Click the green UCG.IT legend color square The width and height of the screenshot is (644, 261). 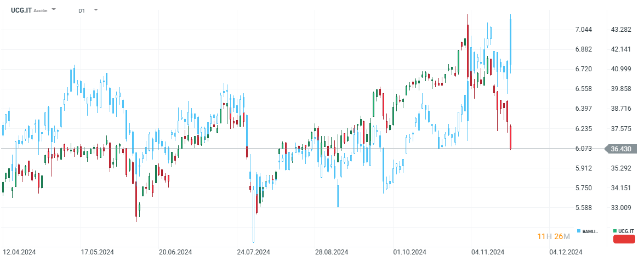click(x=615, y=231)
